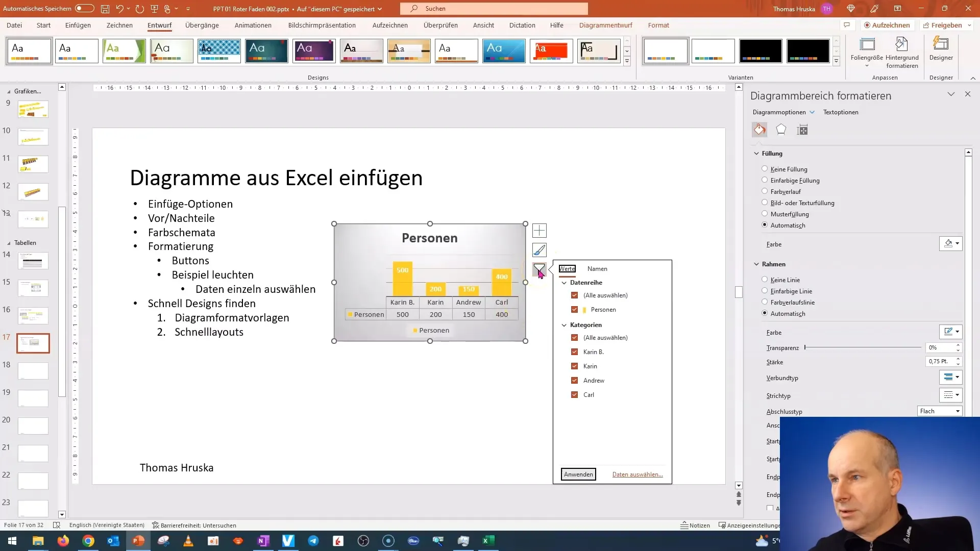The image size is (980, 551).
Task: Drag the Transparenz slider in format panel
Action: pos(806,347)
